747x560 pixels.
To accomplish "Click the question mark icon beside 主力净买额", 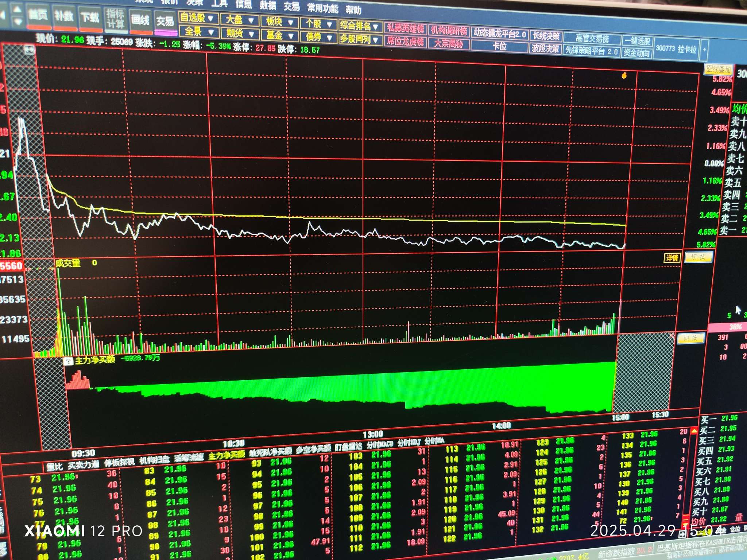I will click(69, 361).
